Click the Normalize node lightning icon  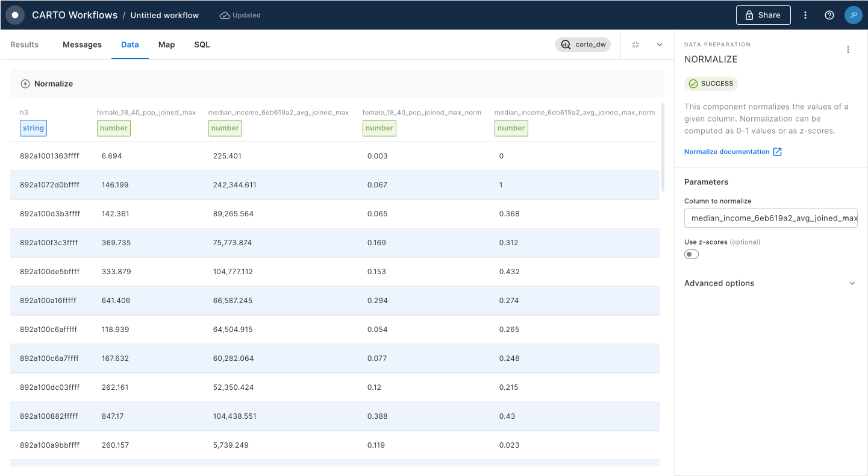(25, 84)
